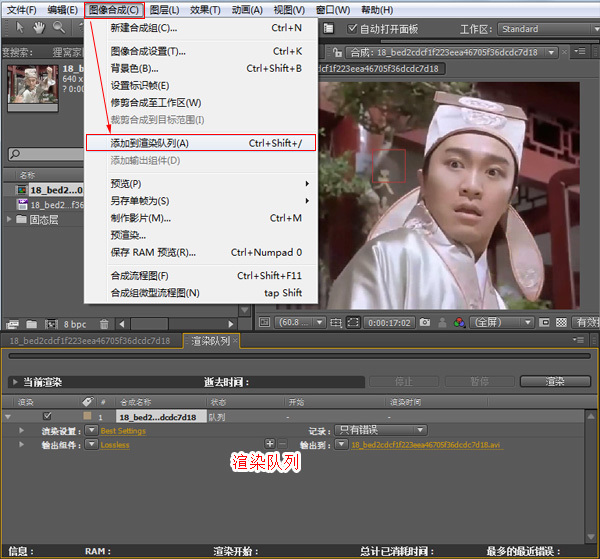Screen dimensions: 600x559
Task: Click output file 18_bed2cdcf1f223eea46705f36dcdc7d18.avi link
Action: point(426,445)
